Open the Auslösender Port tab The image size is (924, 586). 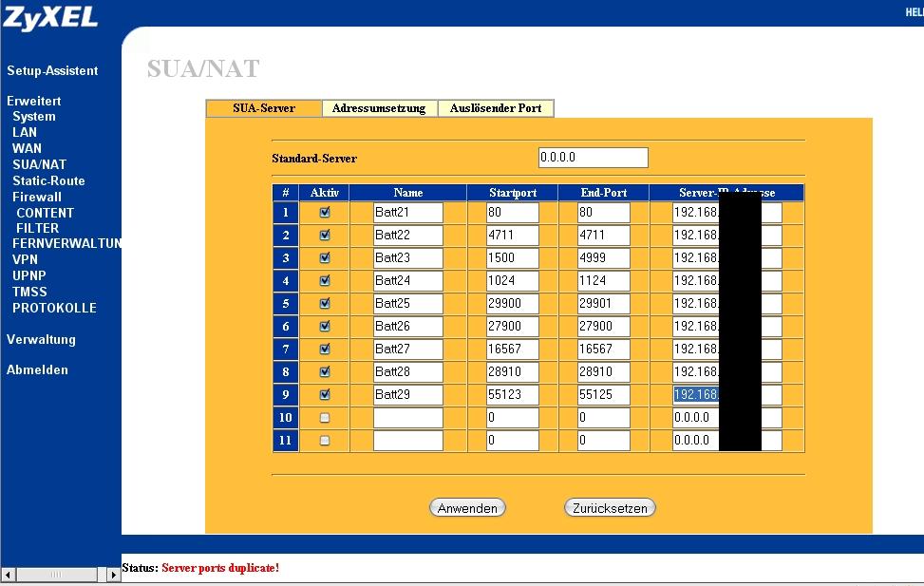coord(496,108)
